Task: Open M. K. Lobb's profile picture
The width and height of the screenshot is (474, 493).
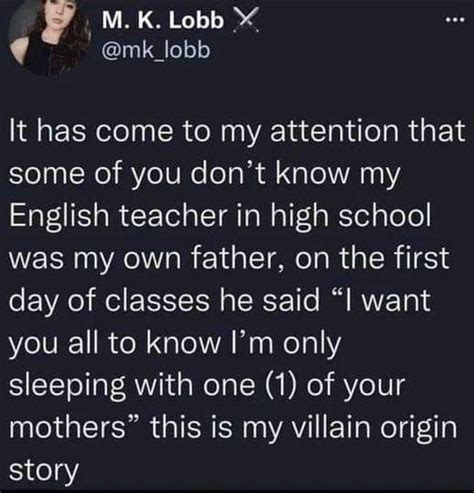Action: click(x=49, y=36)
